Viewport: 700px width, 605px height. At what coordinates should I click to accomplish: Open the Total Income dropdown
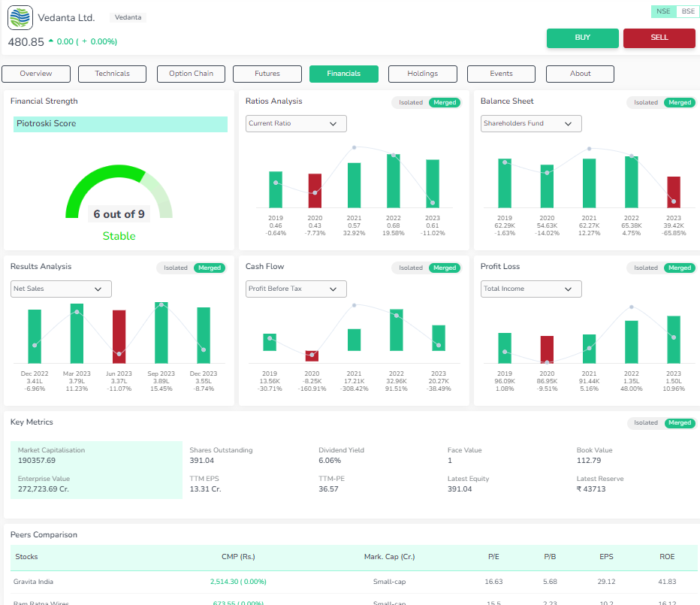[x=530, y=289]
